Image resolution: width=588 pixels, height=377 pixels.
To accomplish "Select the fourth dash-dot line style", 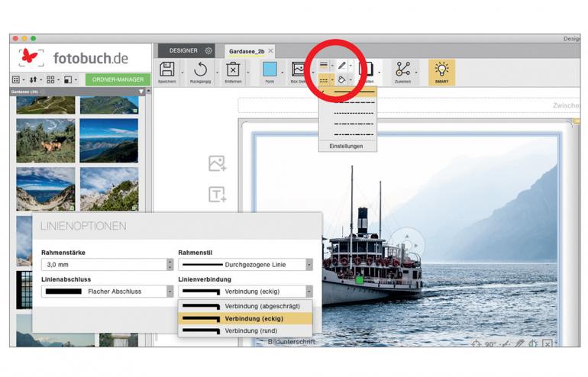I will [x=347, y=124].
